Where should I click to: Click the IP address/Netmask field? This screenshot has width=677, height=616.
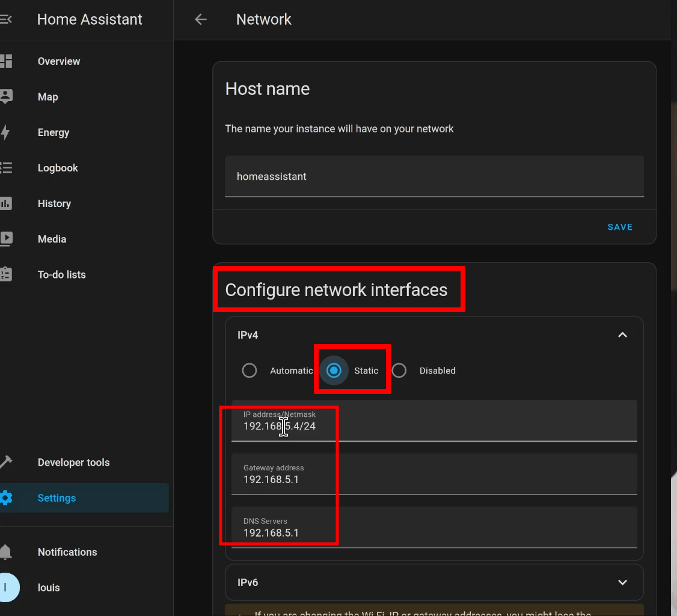point(434,420)
